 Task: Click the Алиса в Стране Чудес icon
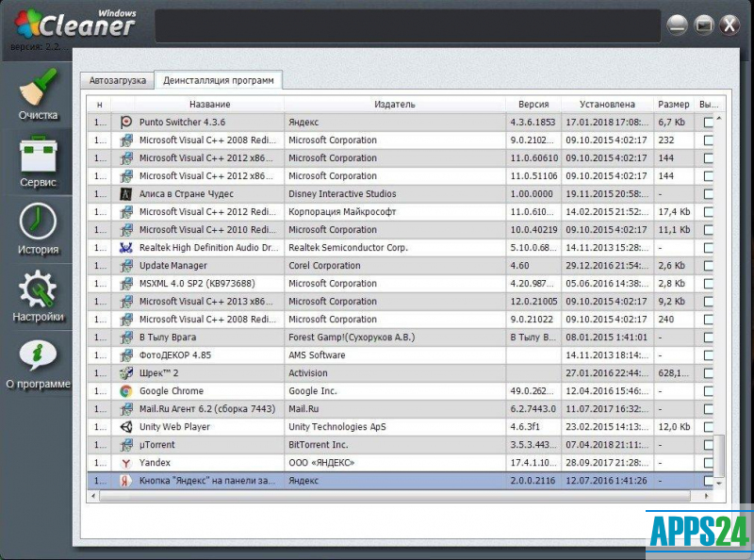[126, 194]
